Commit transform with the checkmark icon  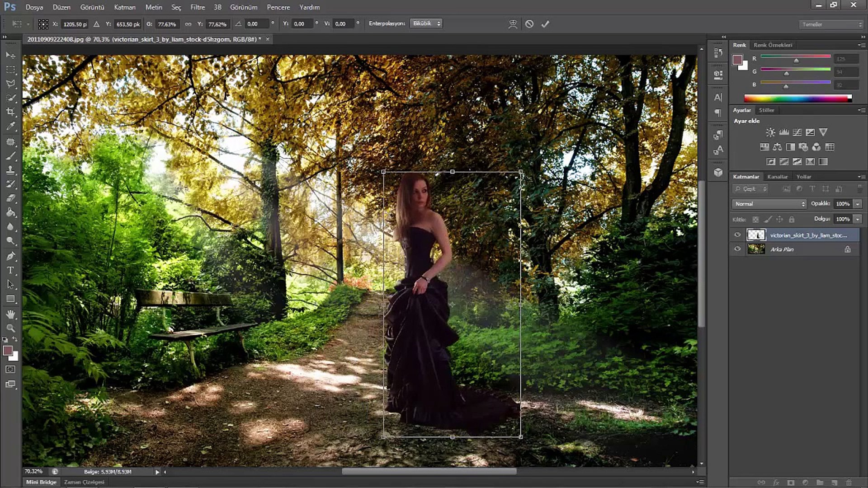tap(545, 24)
